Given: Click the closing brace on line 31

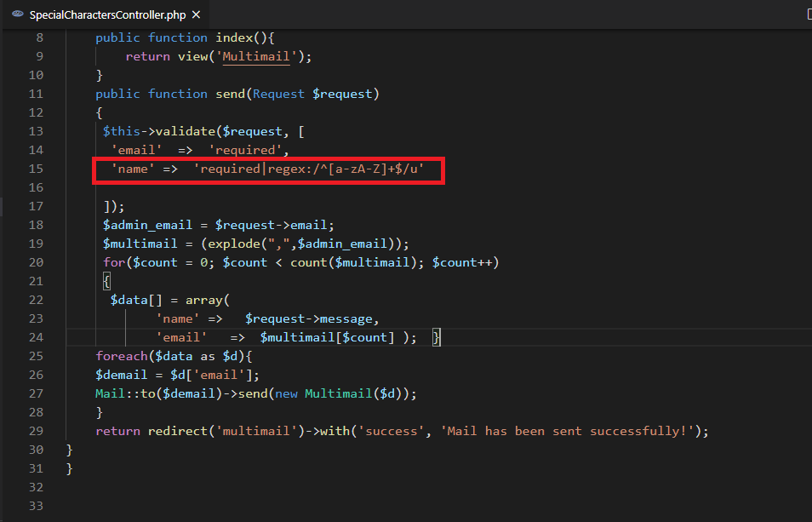Looking at the screenshot, I should [70, 468].
